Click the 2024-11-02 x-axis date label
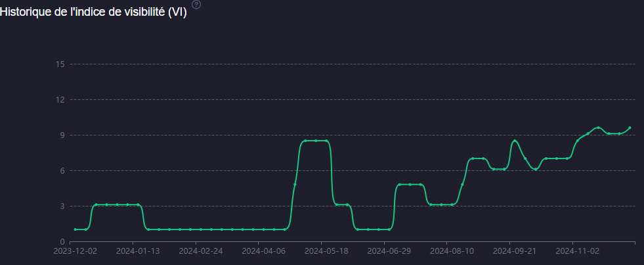The image size is (644, 265). (577, 251)
